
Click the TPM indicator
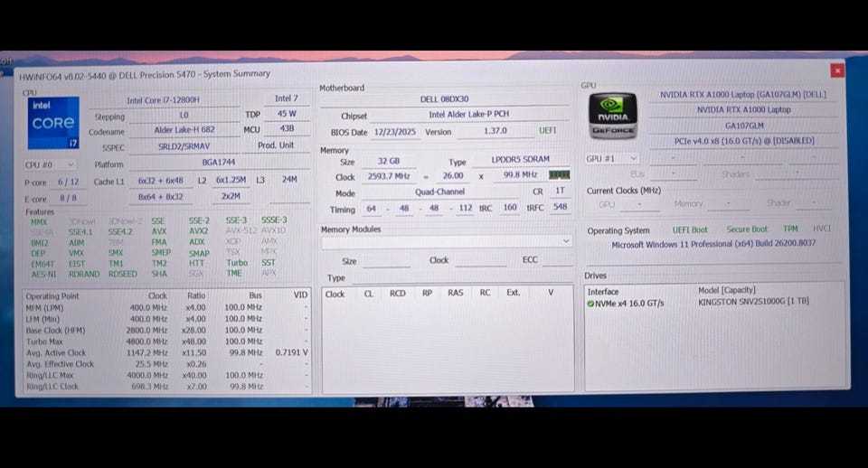790,229
